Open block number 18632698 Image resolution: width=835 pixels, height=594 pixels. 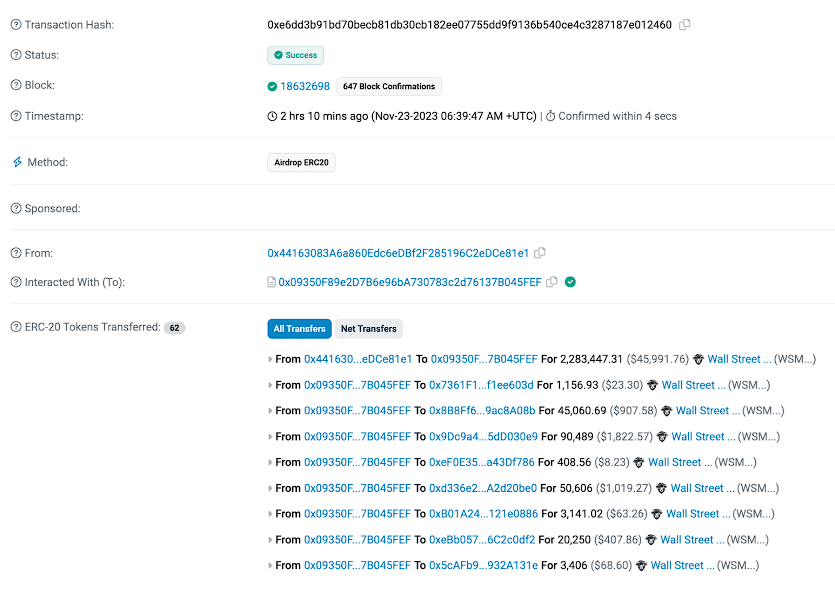(x=304, y=86)
